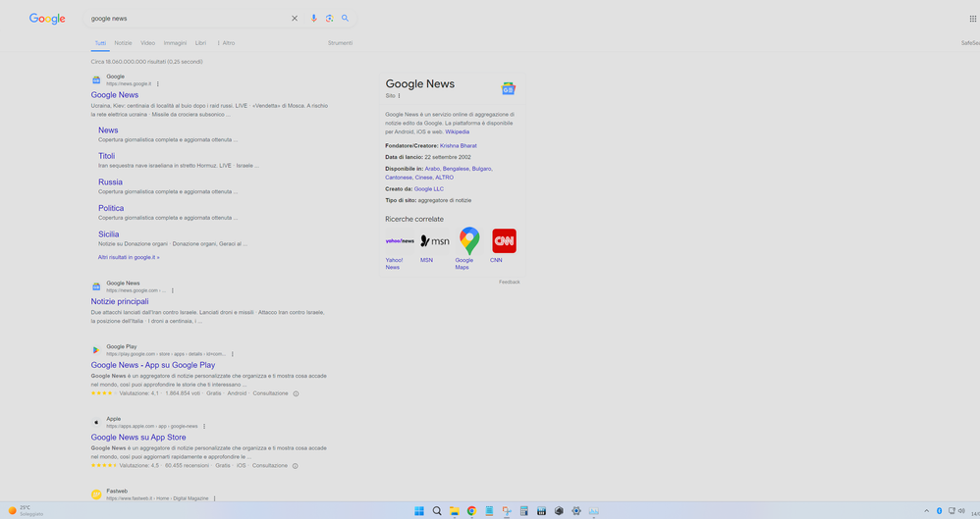
Task: Open Calculator from the taskbar
Action: [523, 511]
